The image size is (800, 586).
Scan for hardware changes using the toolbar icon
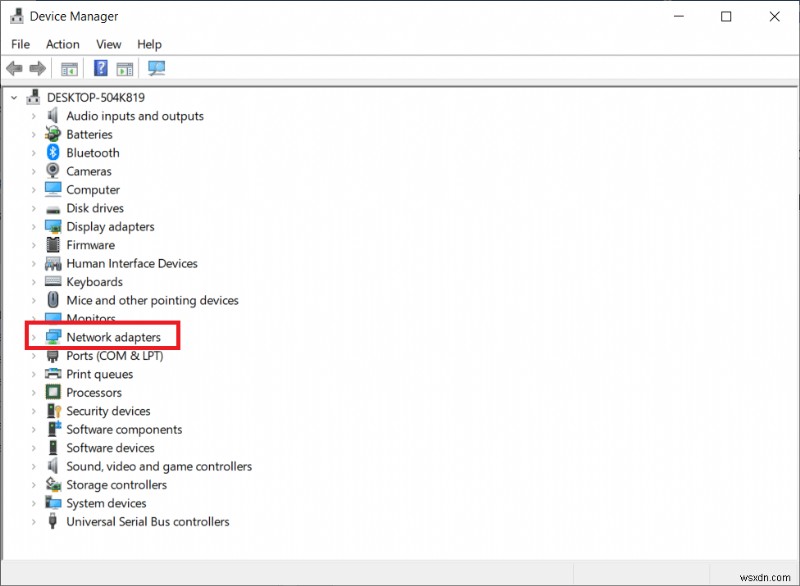155,68
